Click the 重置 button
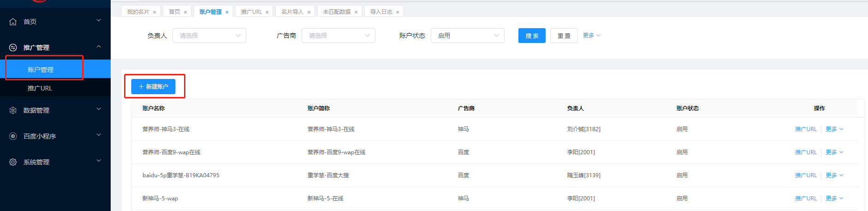This screenshot has width=868, height=211. click(564, 36)
